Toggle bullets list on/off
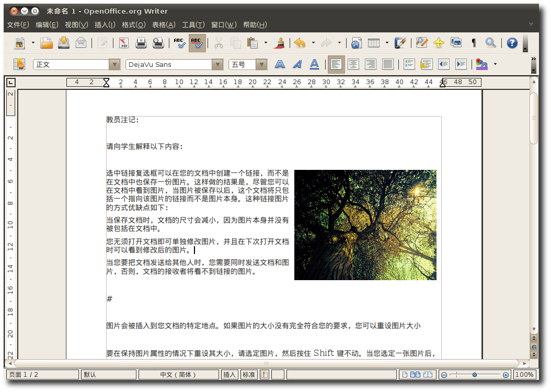The height and width of the screenshot is (392, 551). pos(426,64)
